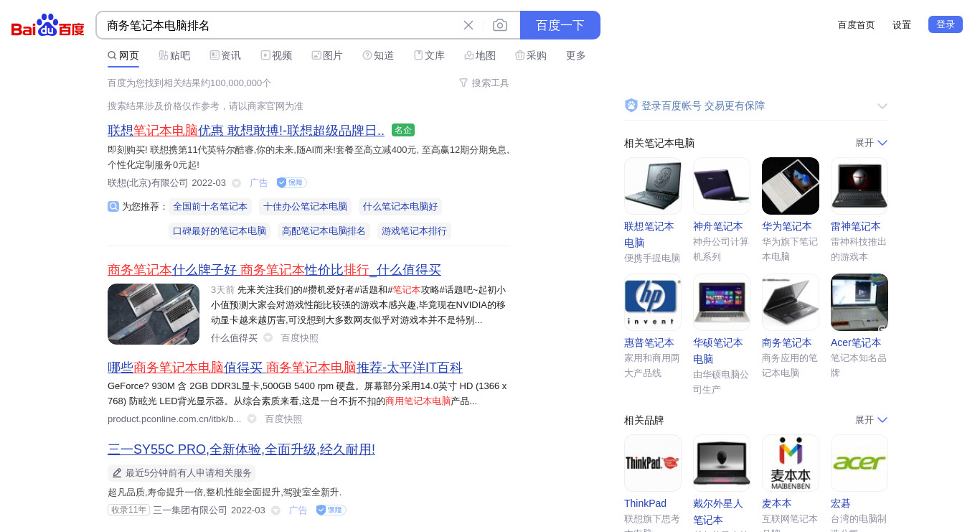Open the 惠普笔记本 text link

pos(649,342)
